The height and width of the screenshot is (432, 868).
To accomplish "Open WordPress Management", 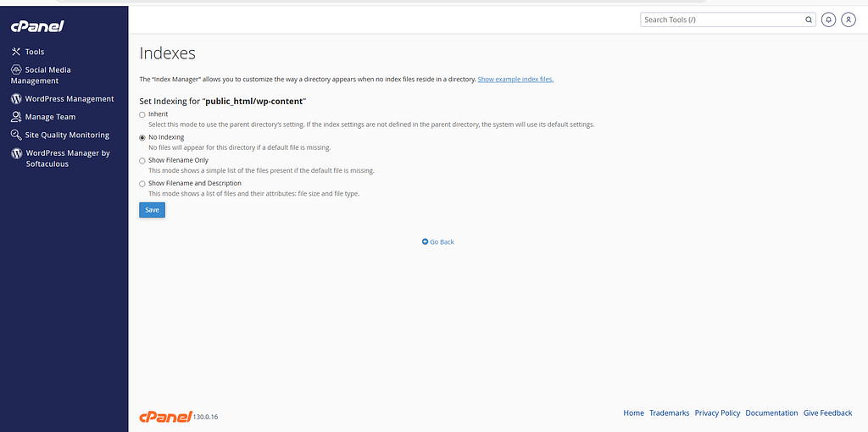I will click(63, 99).
